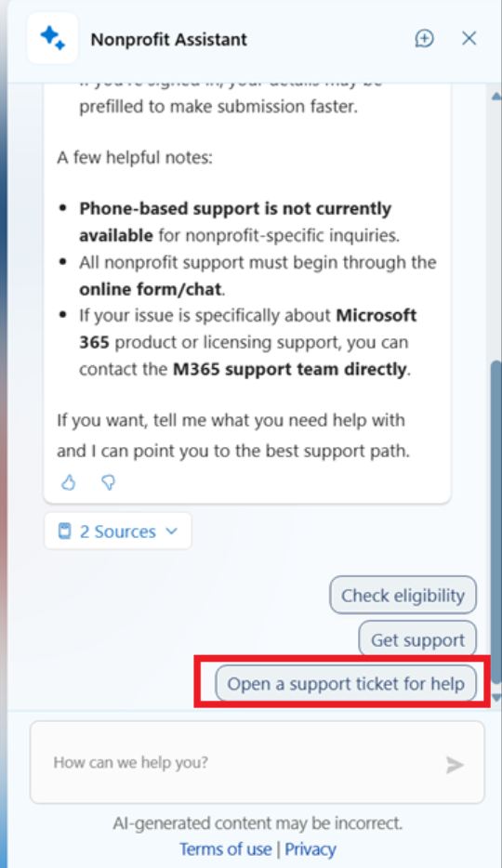This screenshot has width=502, height=868.
Task: Open a support ticket for help
Action: [x=346, y=684]
